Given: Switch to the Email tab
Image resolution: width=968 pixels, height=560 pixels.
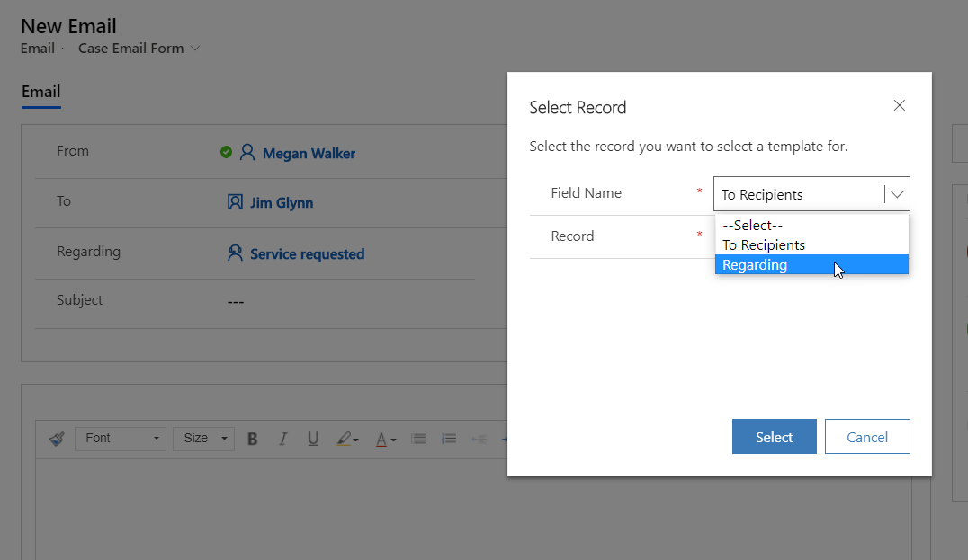Looking at the screenshot, I should point(40,92).
